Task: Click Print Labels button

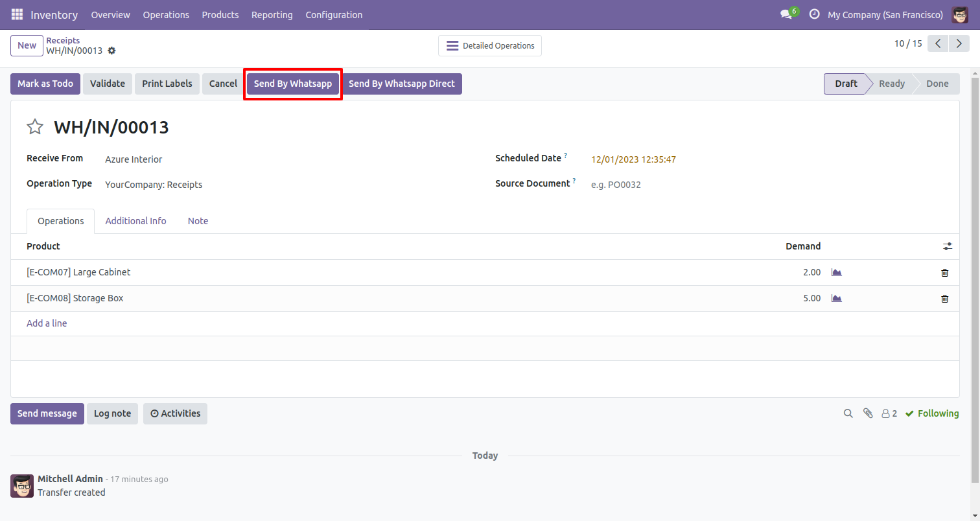Action: click(x=167, y=84)
